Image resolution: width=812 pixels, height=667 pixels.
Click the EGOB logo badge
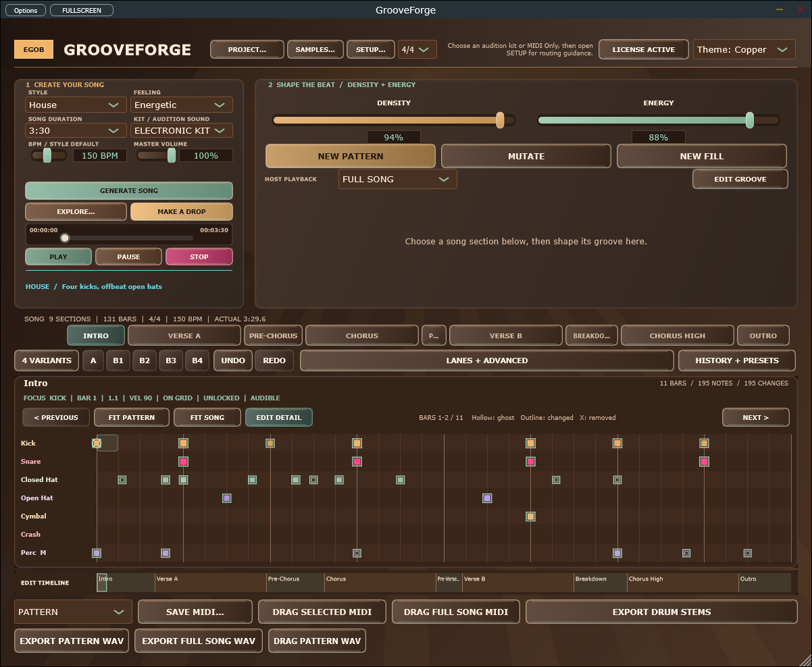[34, 49]
